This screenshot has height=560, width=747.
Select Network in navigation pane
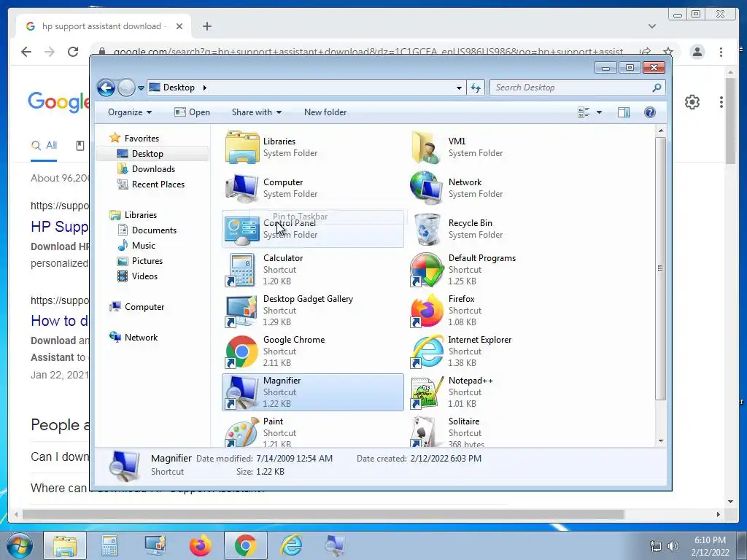[x=141, y=338]
